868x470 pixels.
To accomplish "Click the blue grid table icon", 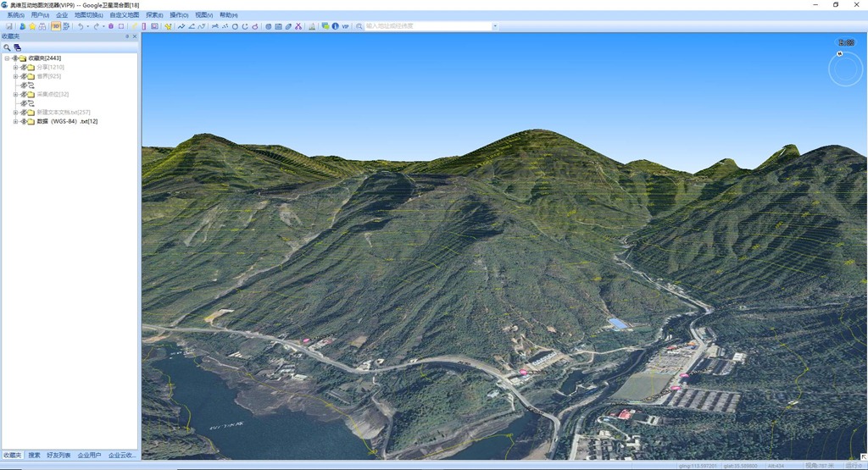I will point(278,26).
